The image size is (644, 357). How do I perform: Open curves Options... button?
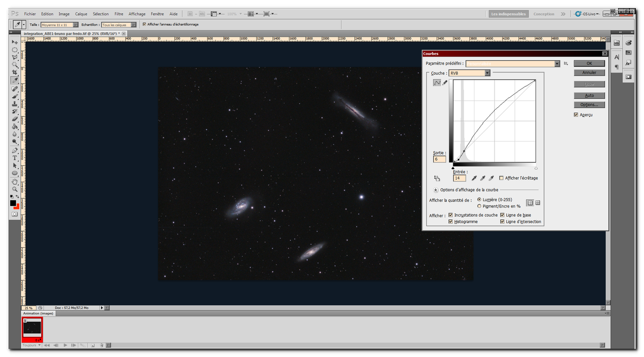(589, 105)
